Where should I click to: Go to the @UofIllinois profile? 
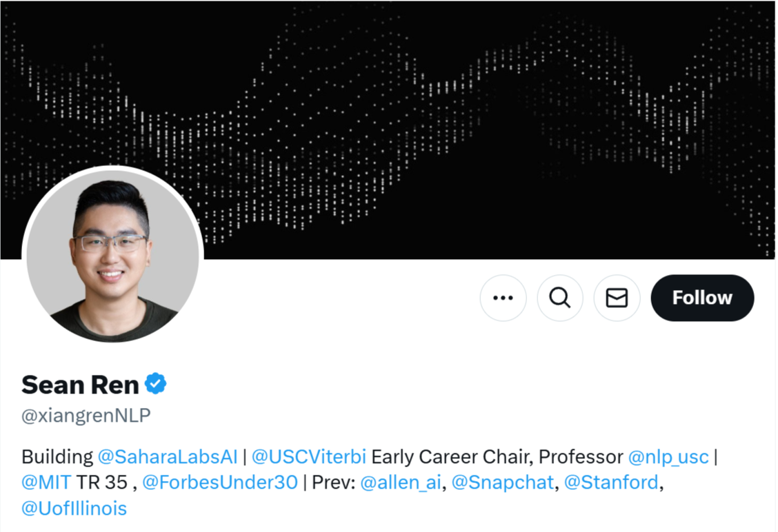(74, 509)
